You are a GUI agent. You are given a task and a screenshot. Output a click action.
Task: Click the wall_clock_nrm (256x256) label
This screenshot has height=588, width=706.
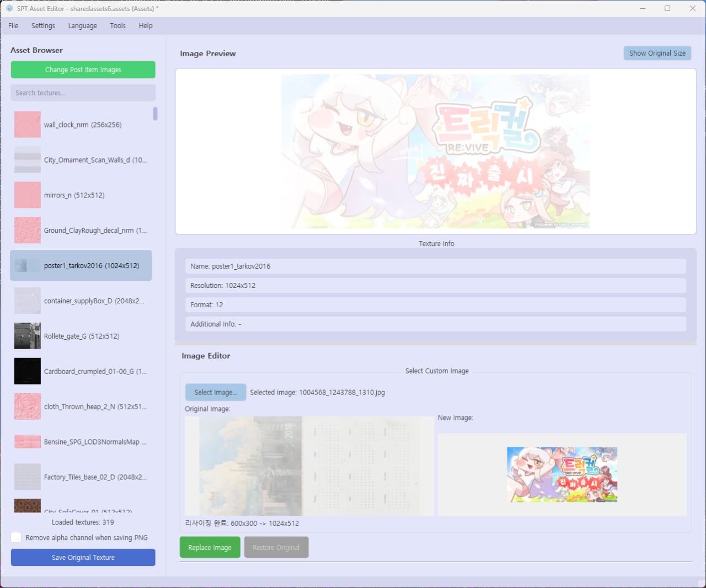tap(83, 125)
